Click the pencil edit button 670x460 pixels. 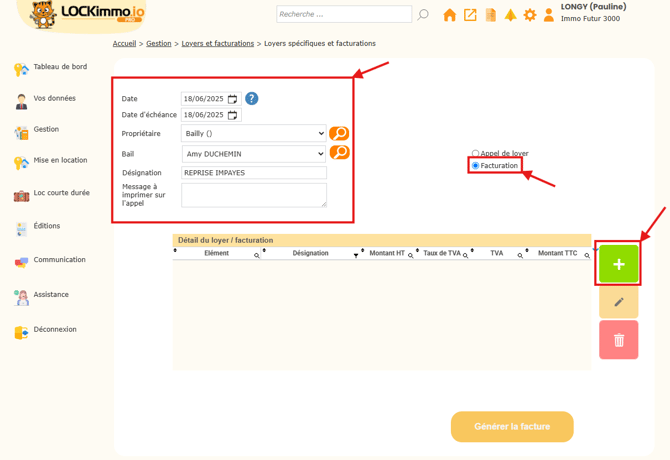[x=618, y=302]
